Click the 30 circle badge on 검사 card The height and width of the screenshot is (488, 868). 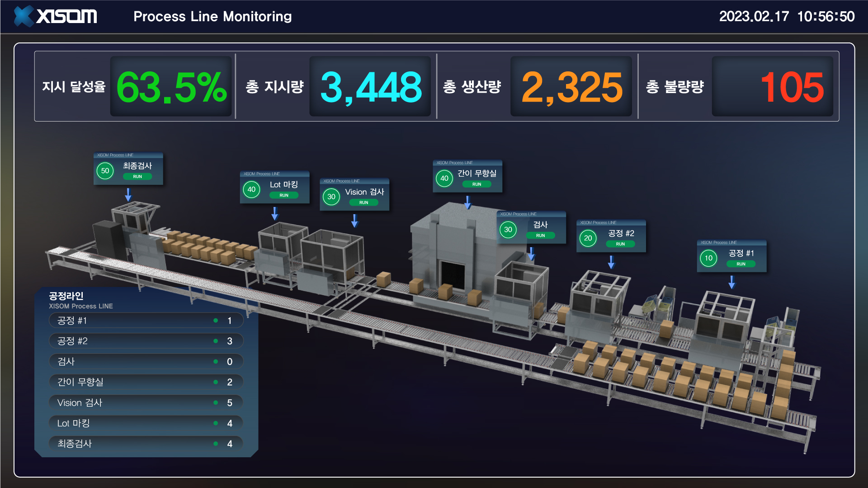tap(508, 230)
